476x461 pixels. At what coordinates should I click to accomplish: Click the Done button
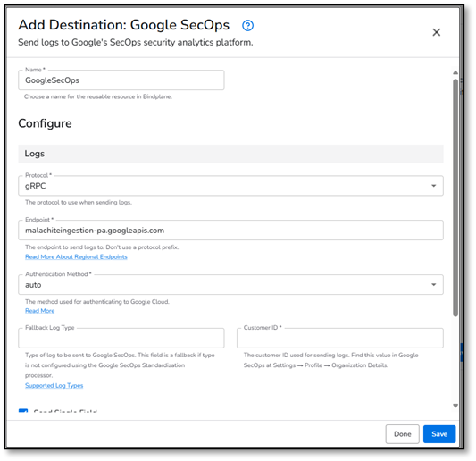point(402,434)
